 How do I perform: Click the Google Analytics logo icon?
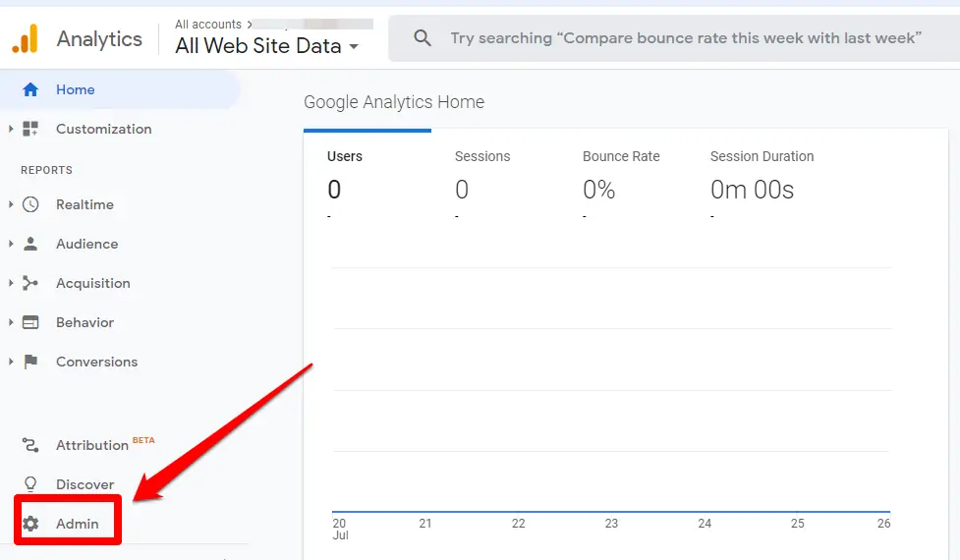25,39
